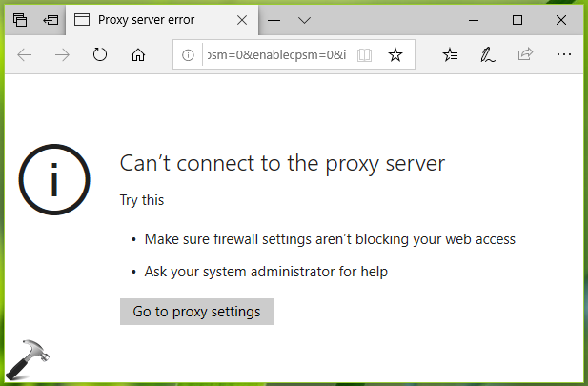Open the Hub favorites list
The width and height of the screenshot is (588, 386).
450,54
